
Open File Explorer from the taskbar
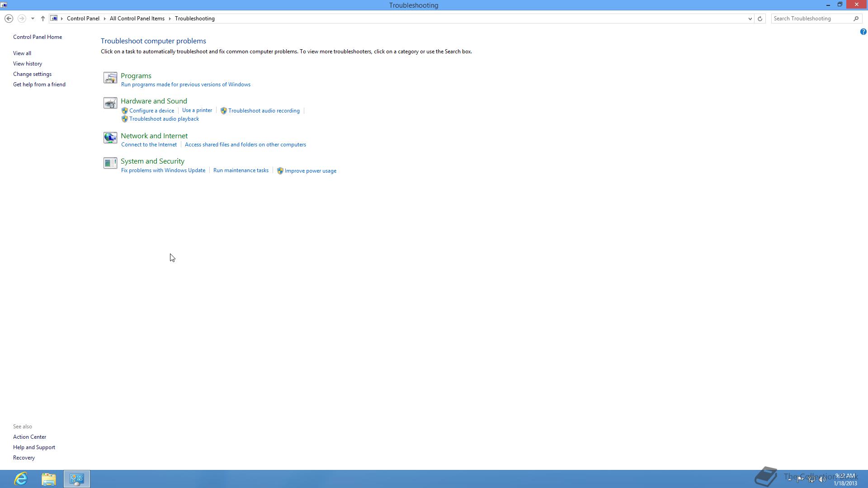point(49,479)
